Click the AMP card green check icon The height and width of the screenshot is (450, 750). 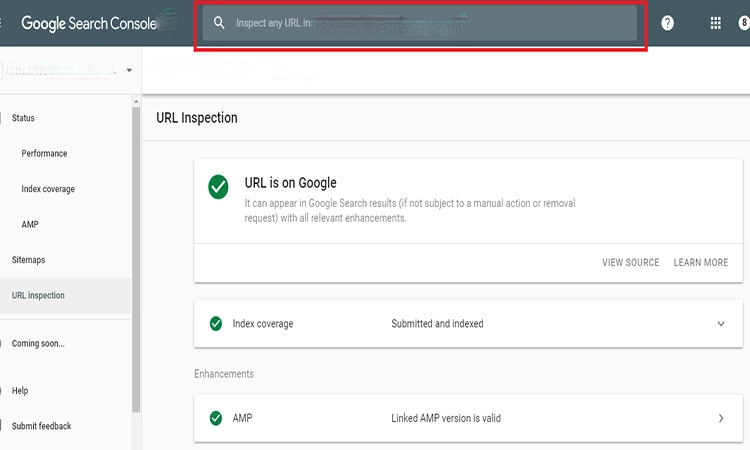tap(216, 418)
